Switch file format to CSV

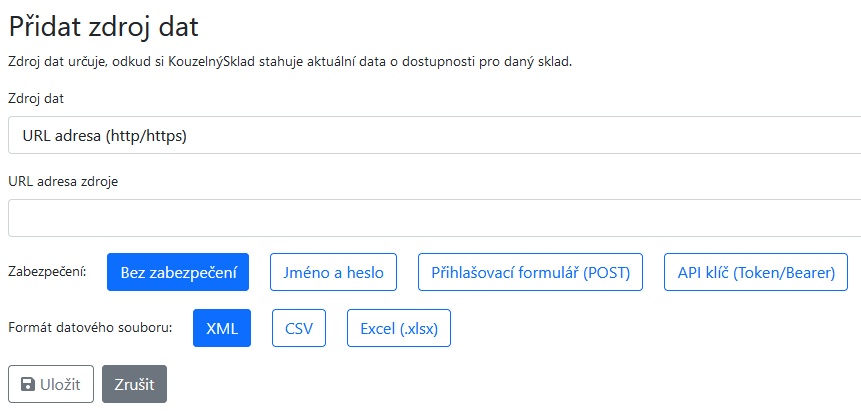pyautogui.click(x=299, y=328)
